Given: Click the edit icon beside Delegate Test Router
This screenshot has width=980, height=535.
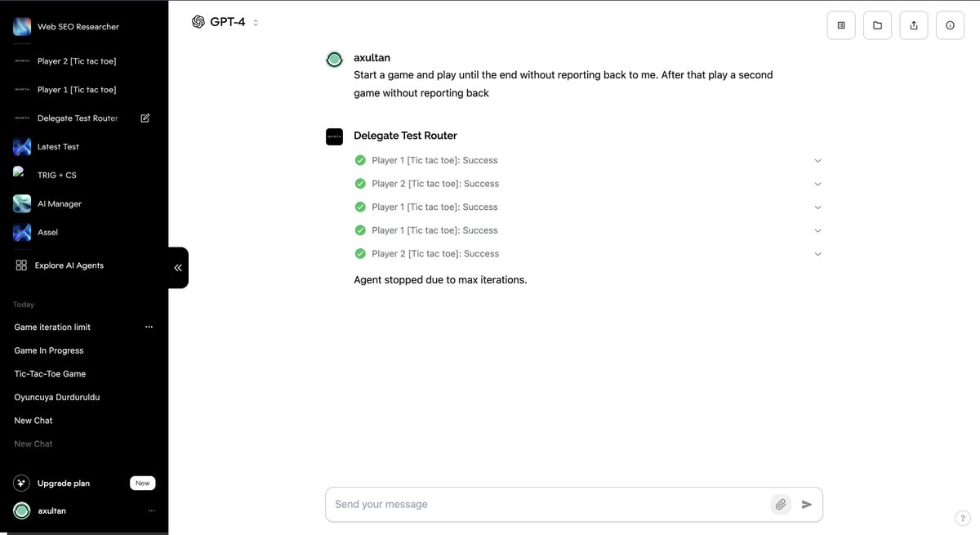Looking at the screenshot, I should click(x=145, y=118).
